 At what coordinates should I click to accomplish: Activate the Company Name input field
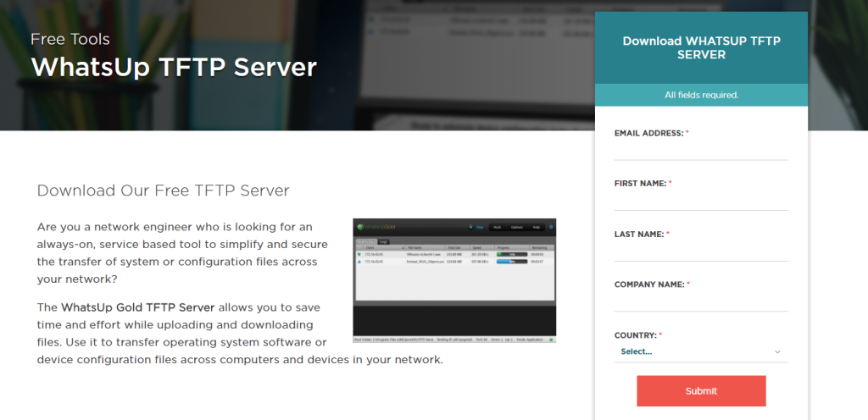pyautogui.click(x=701, y=302)
